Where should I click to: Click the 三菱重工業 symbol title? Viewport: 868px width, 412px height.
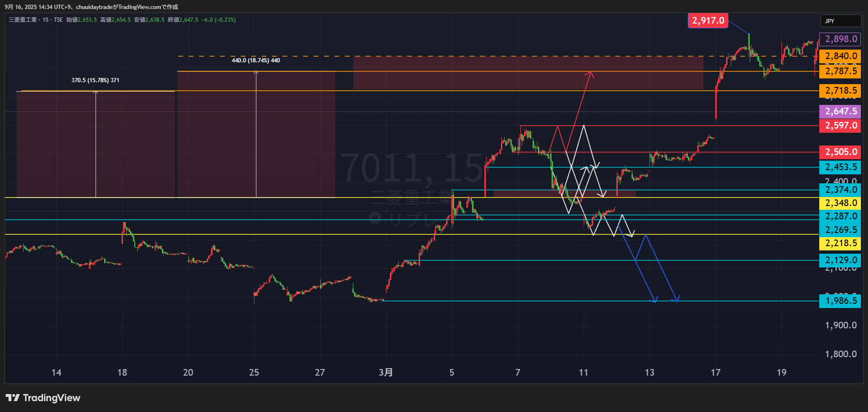point(22,20)
